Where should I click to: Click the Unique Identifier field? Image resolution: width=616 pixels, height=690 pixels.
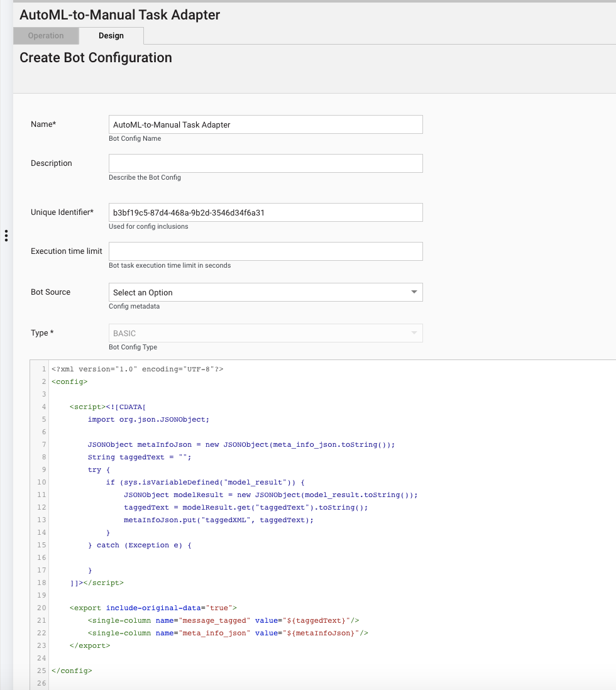(265, 212)
